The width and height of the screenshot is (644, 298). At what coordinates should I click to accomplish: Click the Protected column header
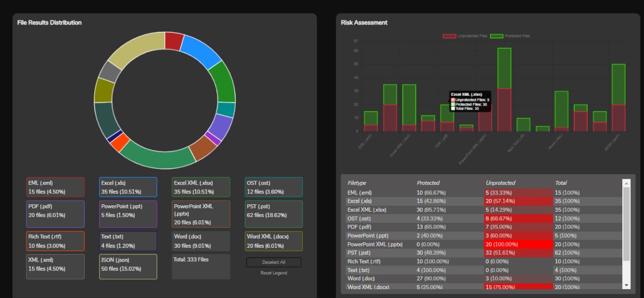tap(428, 183)
